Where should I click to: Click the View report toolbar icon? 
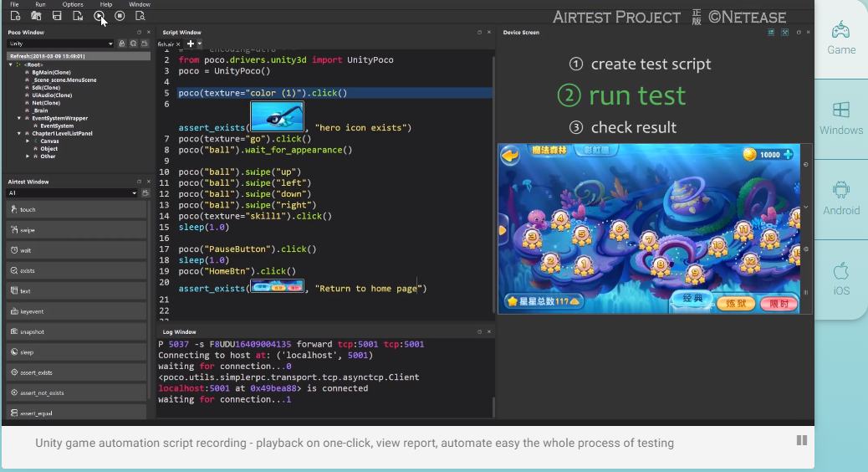coord(140,16)
